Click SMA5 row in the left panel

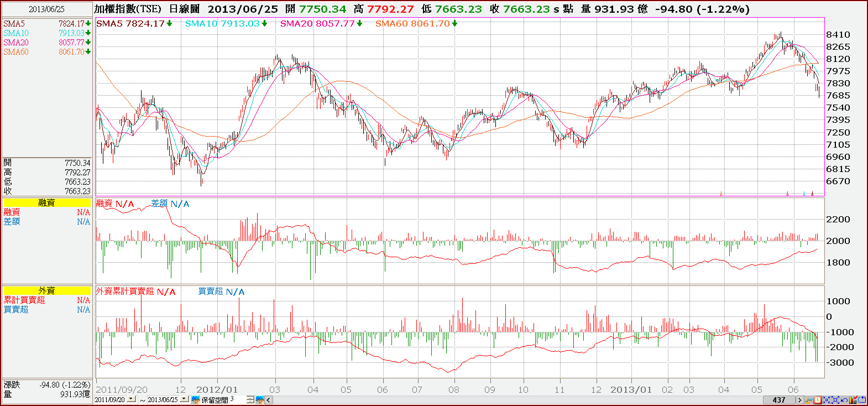pos(47,24)
